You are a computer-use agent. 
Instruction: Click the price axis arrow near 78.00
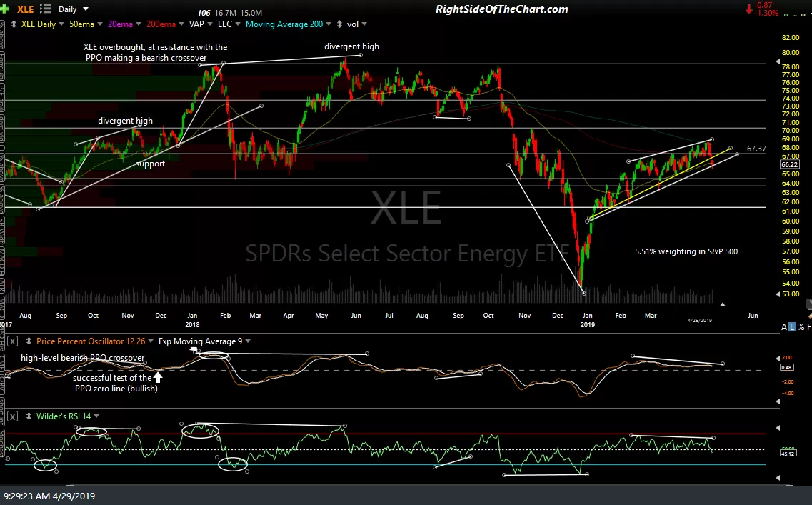click(777, 61)
